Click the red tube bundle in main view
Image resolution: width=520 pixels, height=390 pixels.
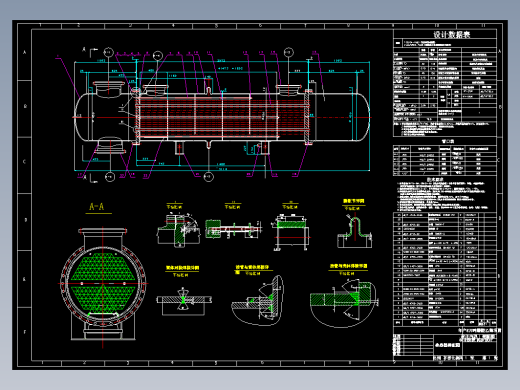coord(222,117)
